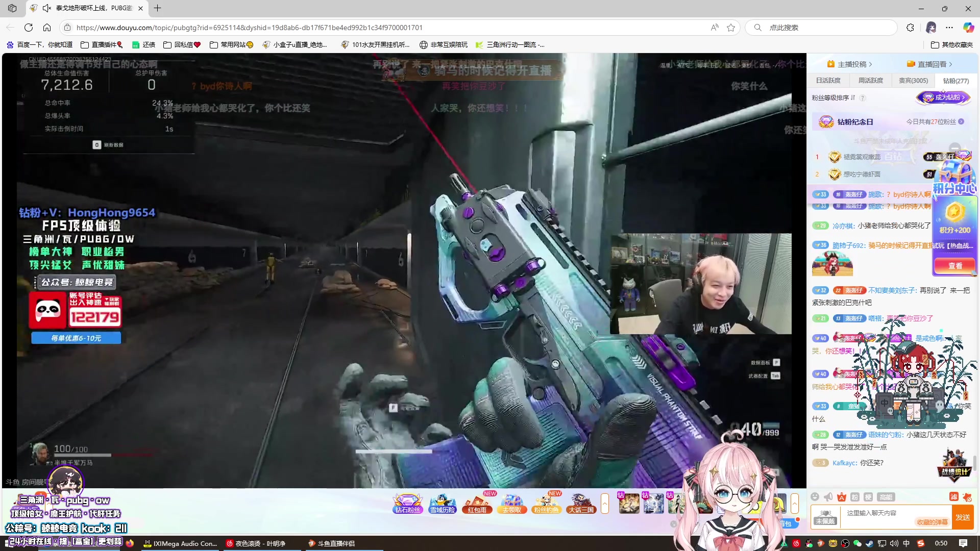
Task: Open the emoji picker in chat toolbar
Action: [815, 497]
